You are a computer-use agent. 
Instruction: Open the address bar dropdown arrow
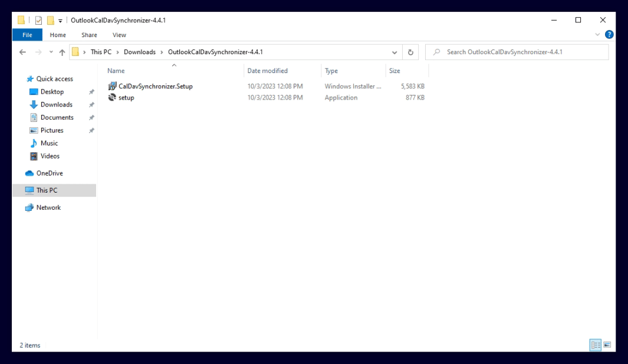[x=394, y=52]
